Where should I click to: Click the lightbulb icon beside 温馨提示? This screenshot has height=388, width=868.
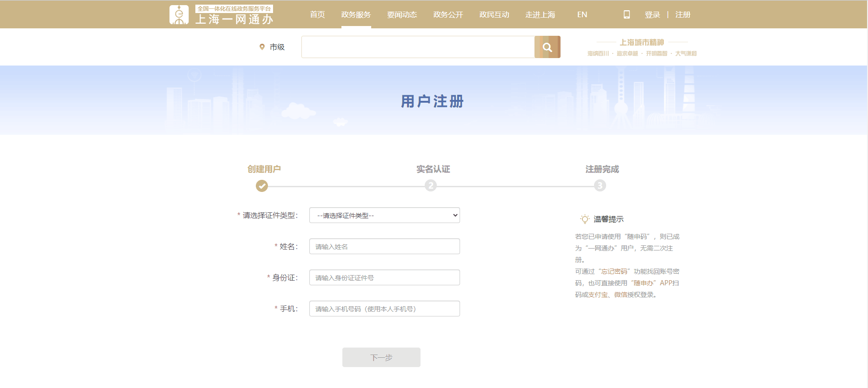(585, 219)
